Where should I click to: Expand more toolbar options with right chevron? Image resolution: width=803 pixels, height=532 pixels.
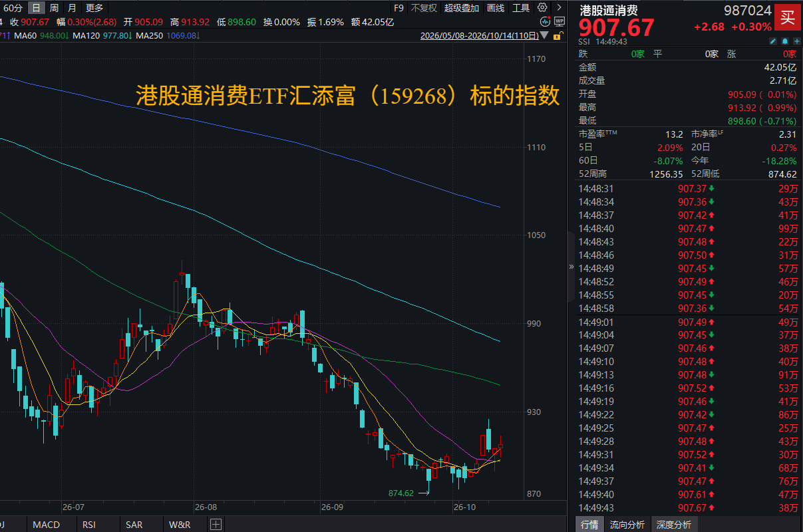tap(559, 8)
